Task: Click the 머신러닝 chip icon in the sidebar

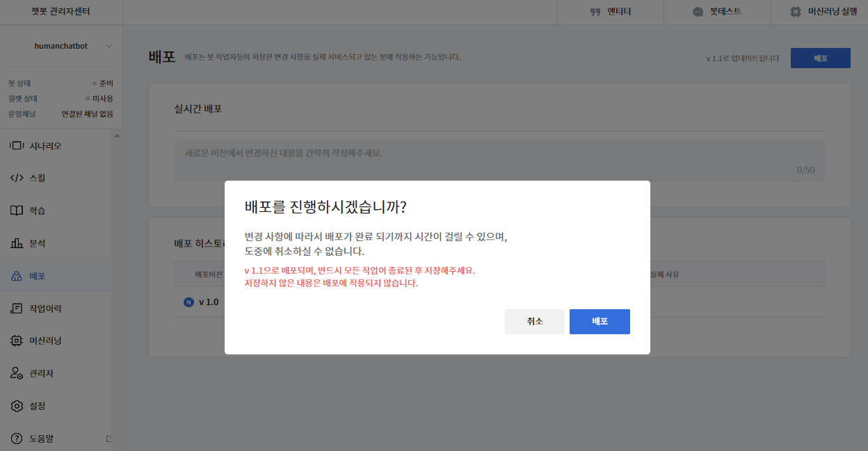Action: (17, 341)
